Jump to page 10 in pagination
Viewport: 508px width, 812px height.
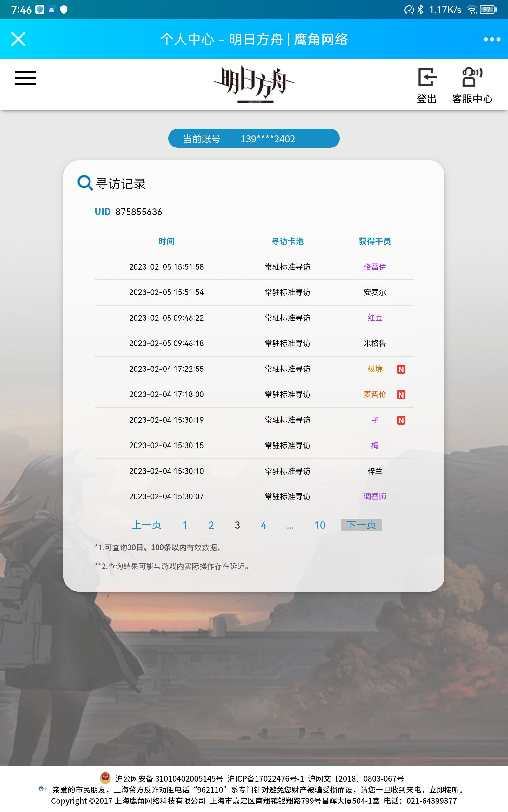(x=320, y=525)
